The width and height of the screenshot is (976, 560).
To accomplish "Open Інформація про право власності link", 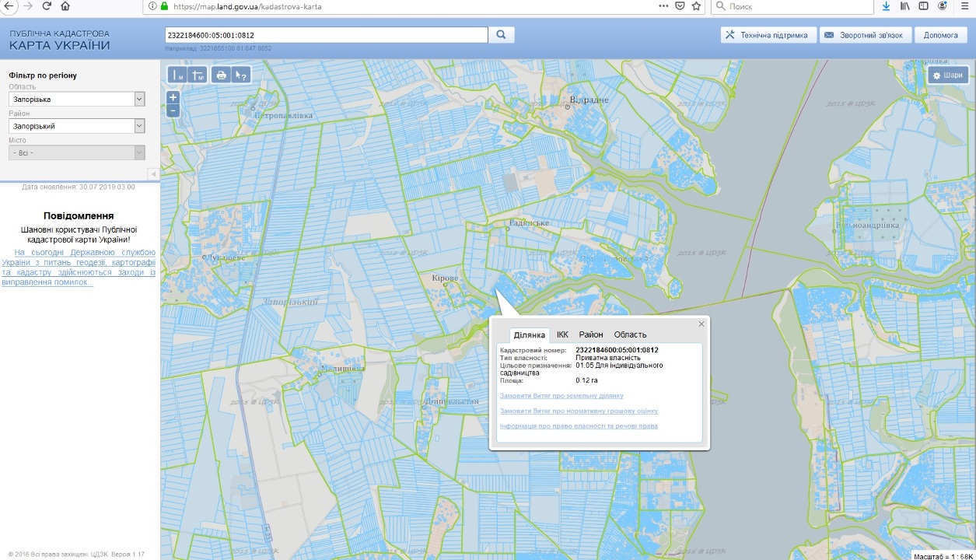I will click(579, 426).
